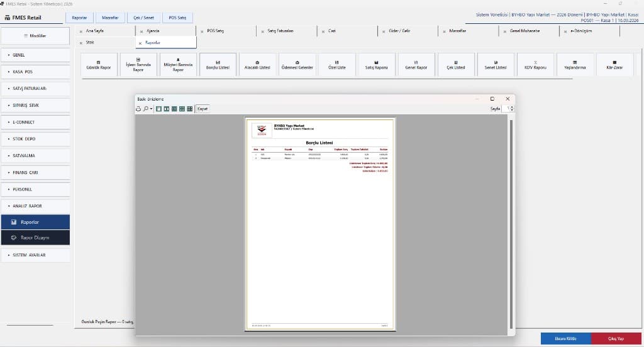
Task: Open the zoom dropdown arrow in preview
Action: click(x=151, y=109)
